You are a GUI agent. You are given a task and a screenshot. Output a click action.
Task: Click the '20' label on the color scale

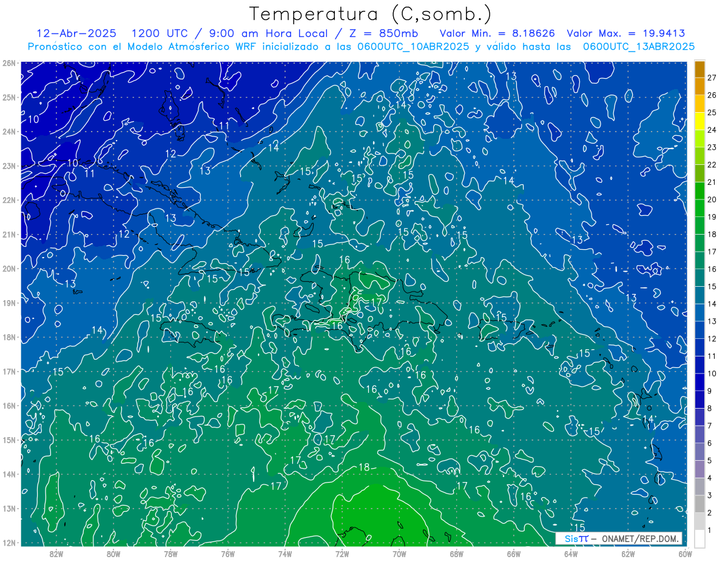[x=712, y=199]
